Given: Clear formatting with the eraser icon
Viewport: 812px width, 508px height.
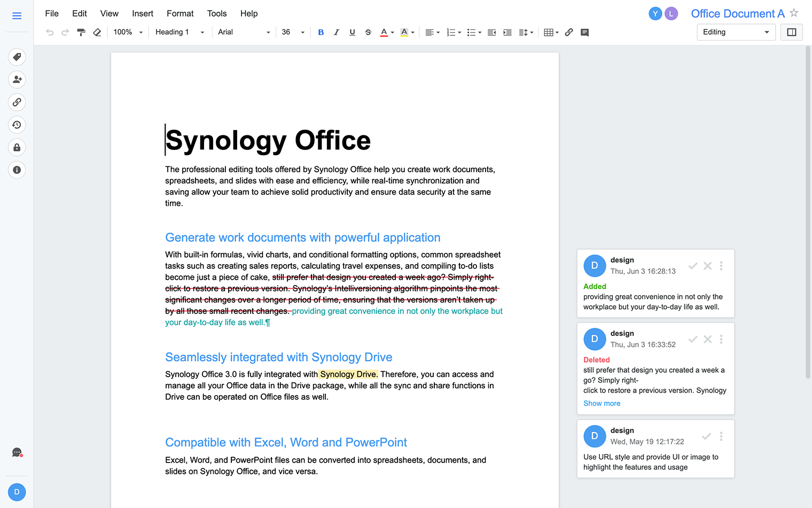Looking at the screenshot, I should [x=97, y=33].
